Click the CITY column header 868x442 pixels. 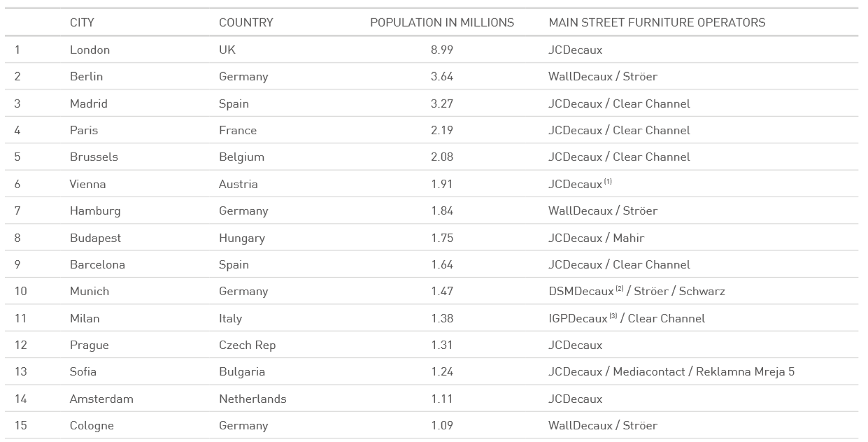[x=82, y=22]
